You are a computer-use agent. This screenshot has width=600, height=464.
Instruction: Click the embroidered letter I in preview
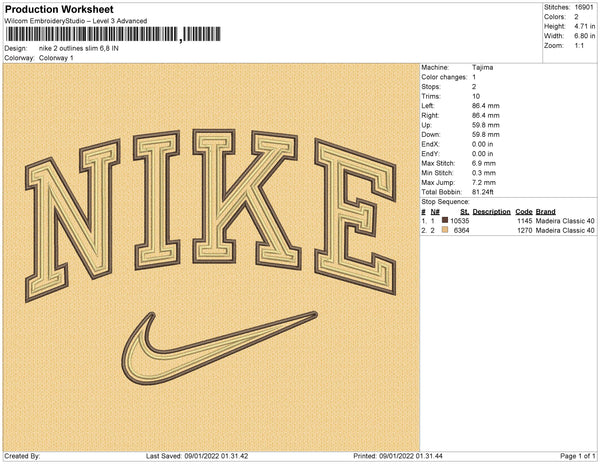[x=157, y=200]
